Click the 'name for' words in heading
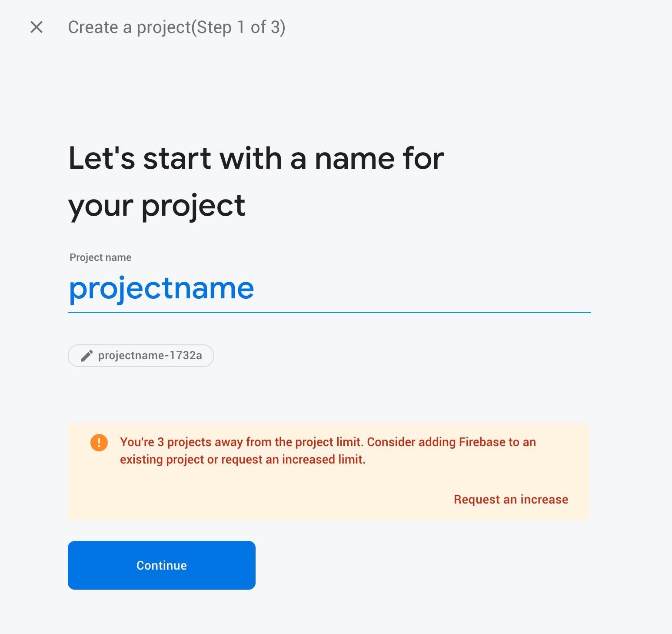Image resolution: width=672 pixels, height=634 pixels. [x=379, y=158]
